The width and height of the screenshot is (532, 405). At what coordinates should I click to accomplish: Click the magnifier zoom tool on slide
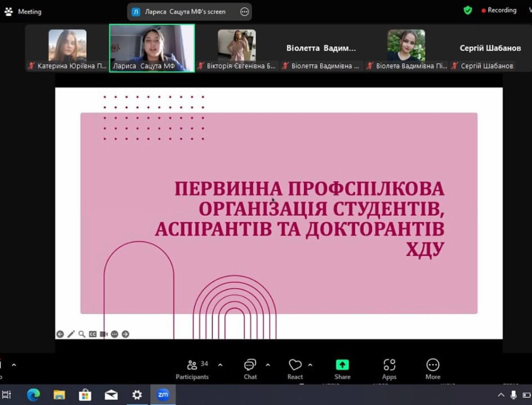click(x=82, y=334)
